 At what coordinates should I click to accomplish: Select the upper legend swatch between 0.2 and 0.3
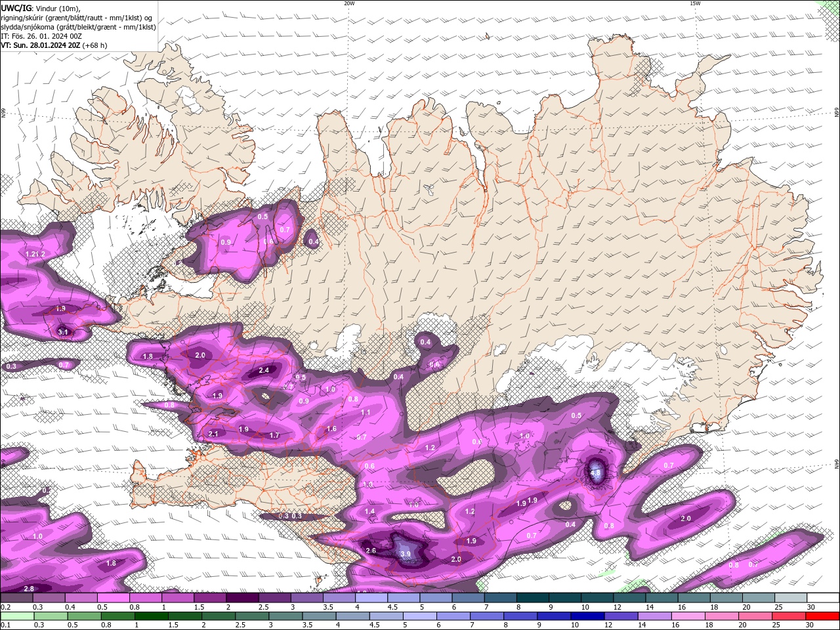[16, 598]
